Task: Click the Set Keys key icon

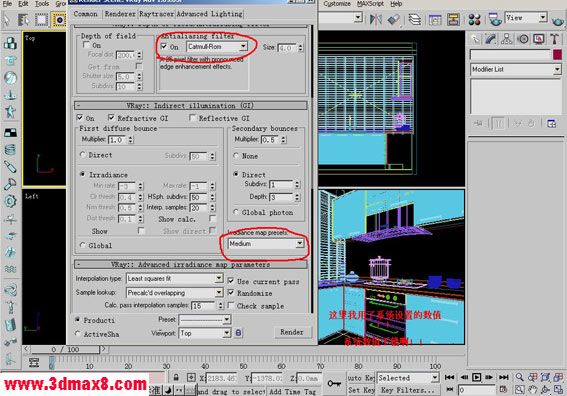Action: [x=334, y=383]
